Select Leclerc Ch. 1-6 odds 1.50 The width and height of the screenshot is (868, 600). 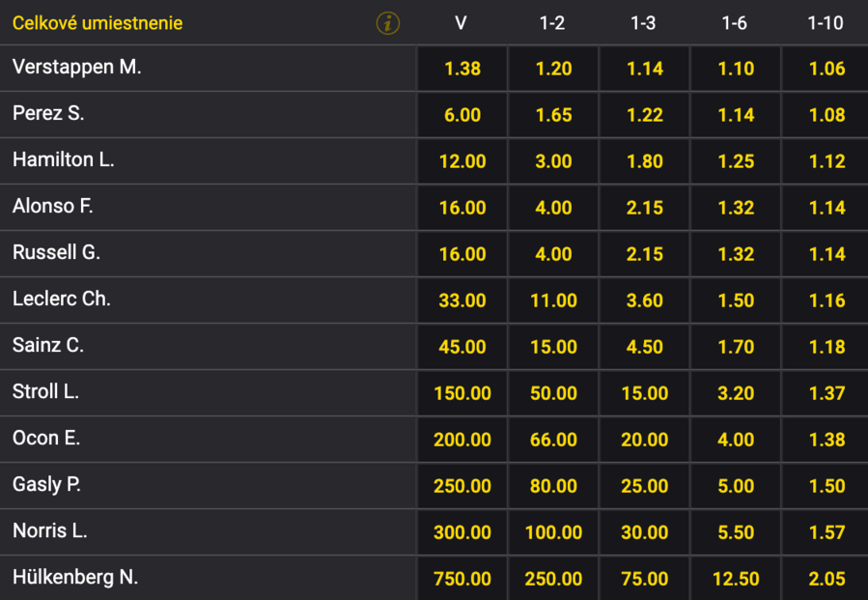[x=736, y=300]
